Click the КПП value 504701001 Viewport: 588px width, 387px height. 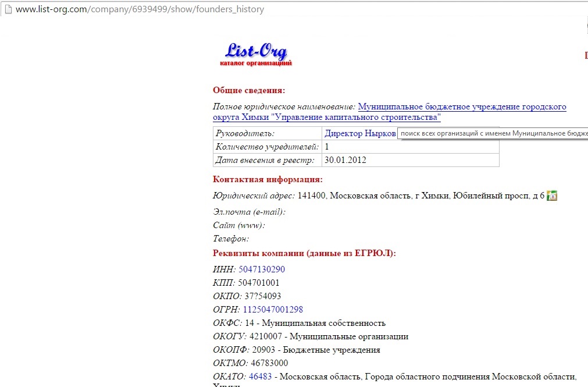point(259,283)
